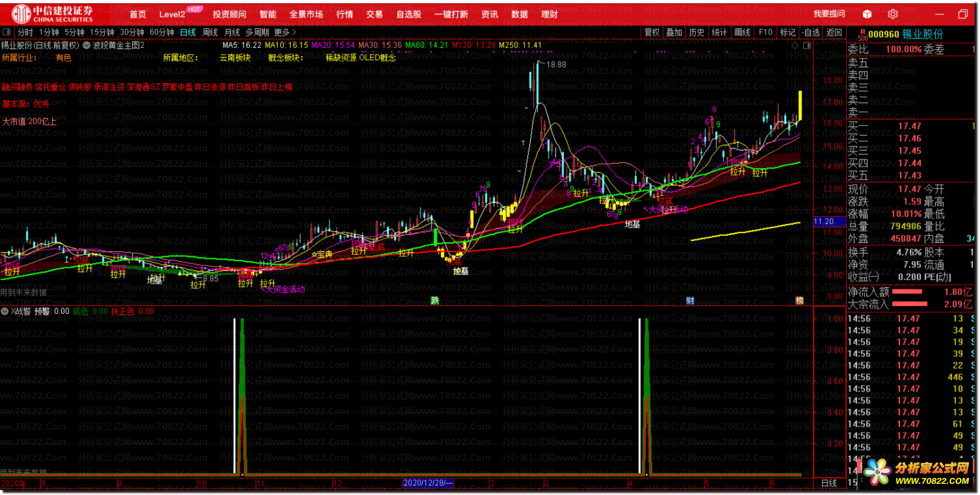Click the blue 财 marker at chart bottom
The image size is (980, 495).
[690, 300]
